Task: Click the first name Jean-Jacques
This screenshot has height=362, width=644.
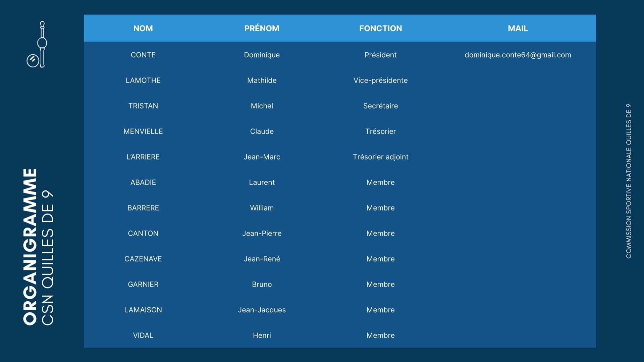Action: (262, 310)
